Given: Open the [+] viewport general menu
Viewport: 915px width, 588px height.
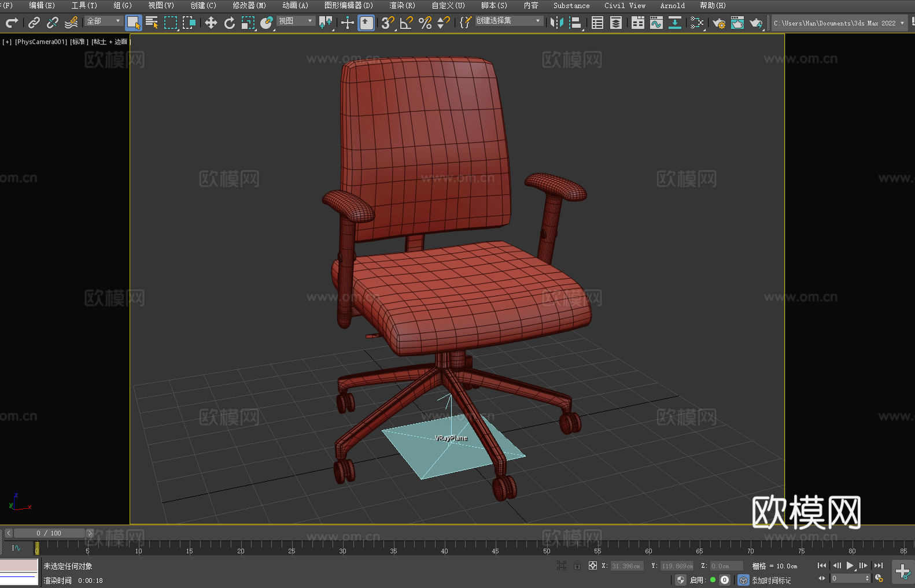Looking at the screenshot, I should (x=7, y=42).
